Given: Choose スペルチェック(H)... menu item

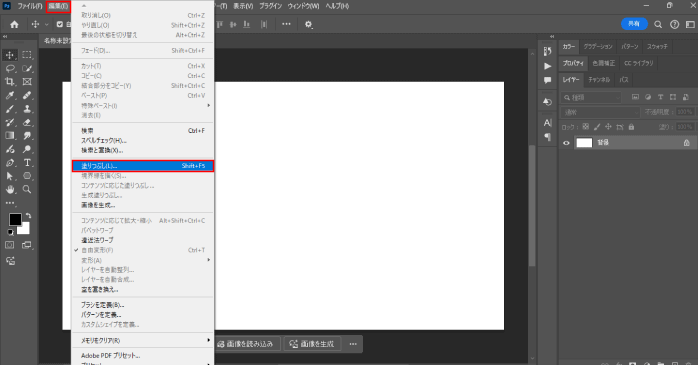Looking at the screenshot, I should 142,141.
